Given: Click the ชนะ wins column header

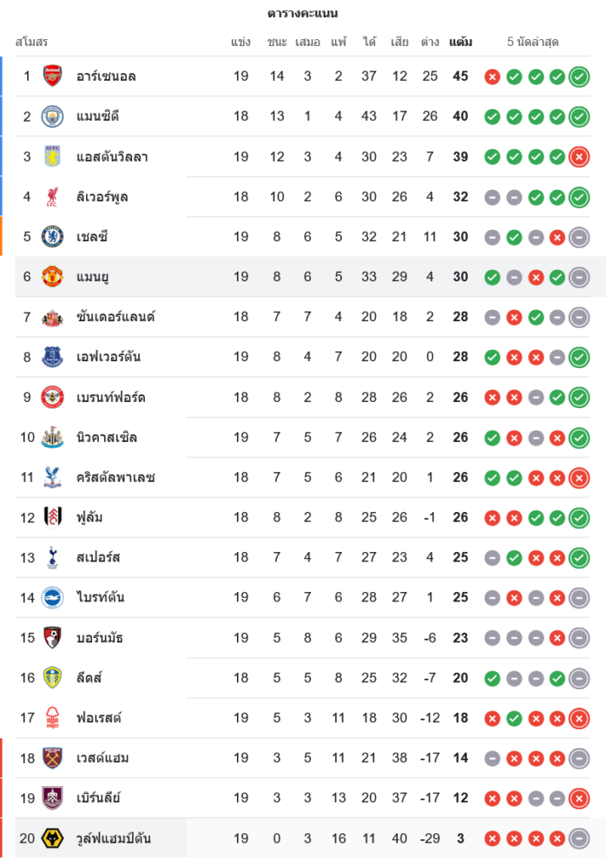Looking at the screenshot, I should 277,42.
